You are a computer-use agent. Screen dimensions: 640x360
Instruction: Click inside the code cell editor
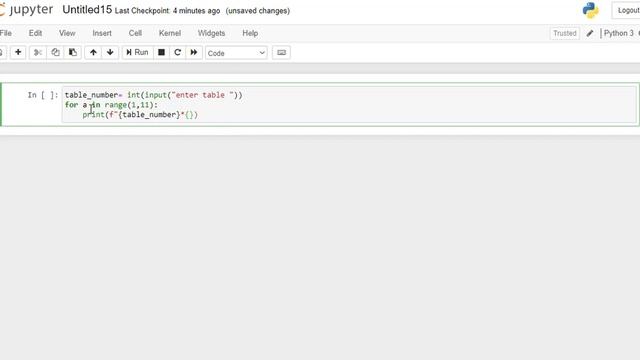click(349, 105)
